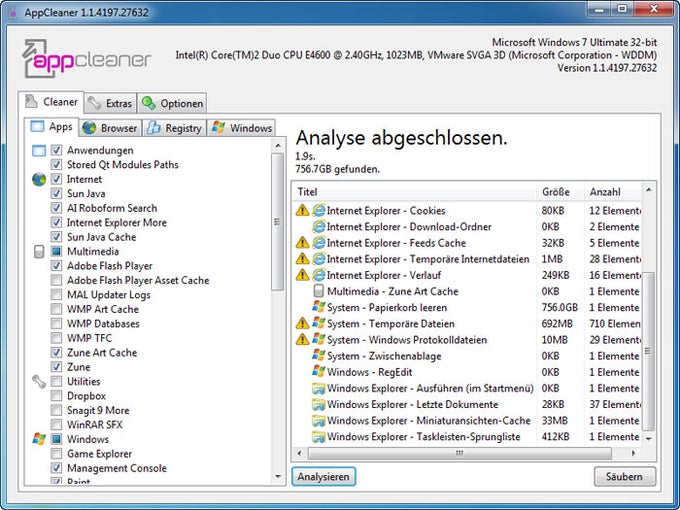Toggle AI Roboform Search checkbox
Image resolution: width=680 pixels, height=510 pixels.
click(x=56, y=208)
